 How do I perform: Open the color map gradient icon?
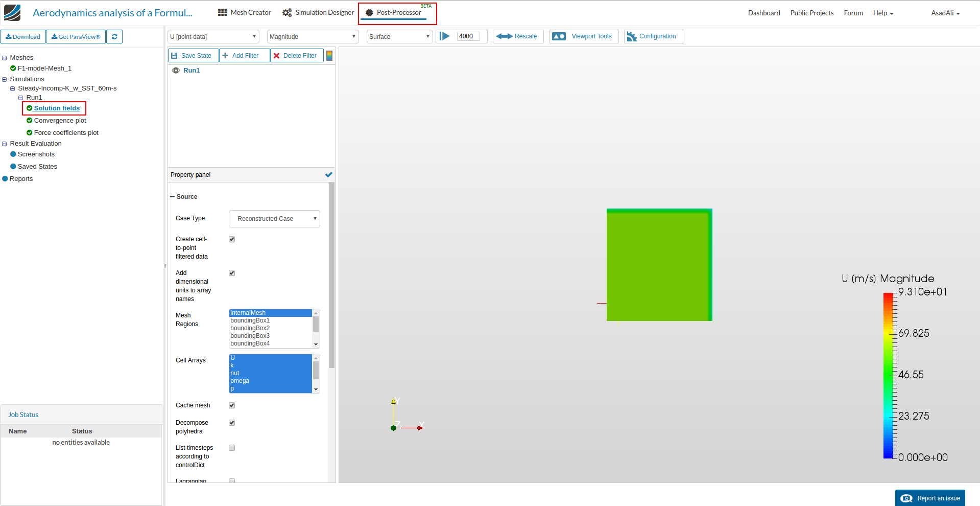[329, 56]
